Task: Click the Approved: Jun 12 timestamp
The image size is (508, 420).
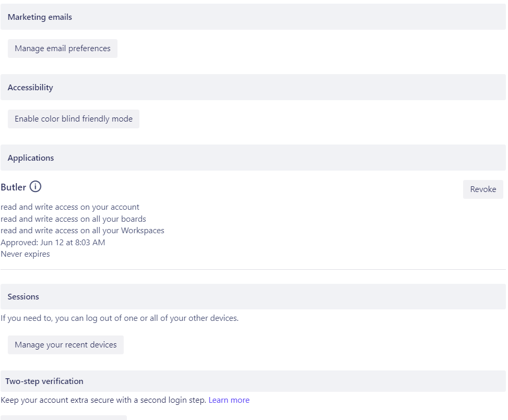Action: (53, 242)
